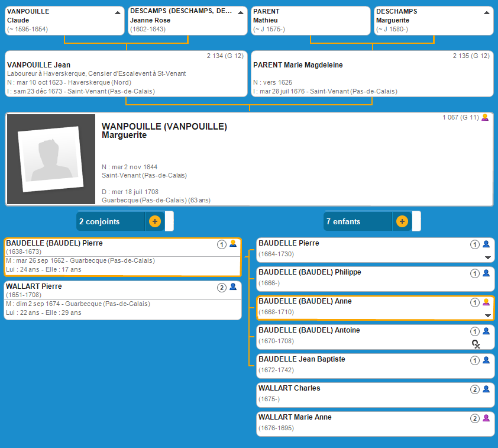Expand descendants of BAUDELLE (BAUDEL) Anne
This screenshot has height=448, width=498.
click(x=487, y=315)
